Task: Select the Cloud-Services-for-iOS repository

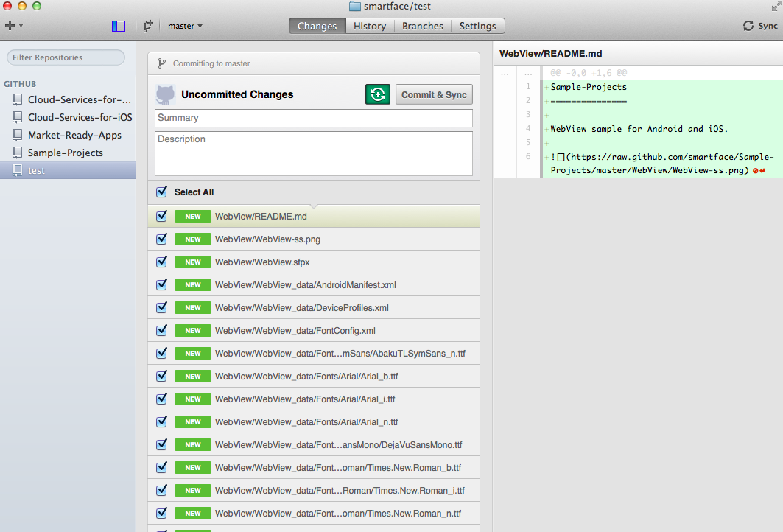Action: 68,117
